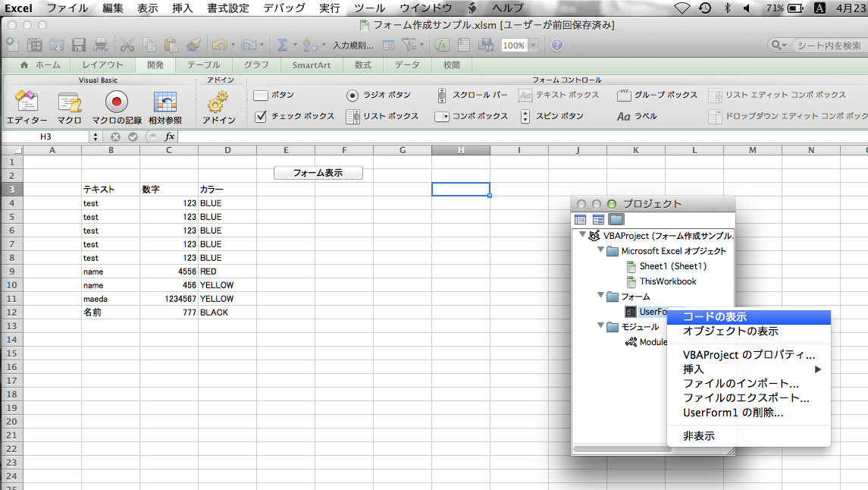Choose コードの表示 from context menu

[715, 317]
